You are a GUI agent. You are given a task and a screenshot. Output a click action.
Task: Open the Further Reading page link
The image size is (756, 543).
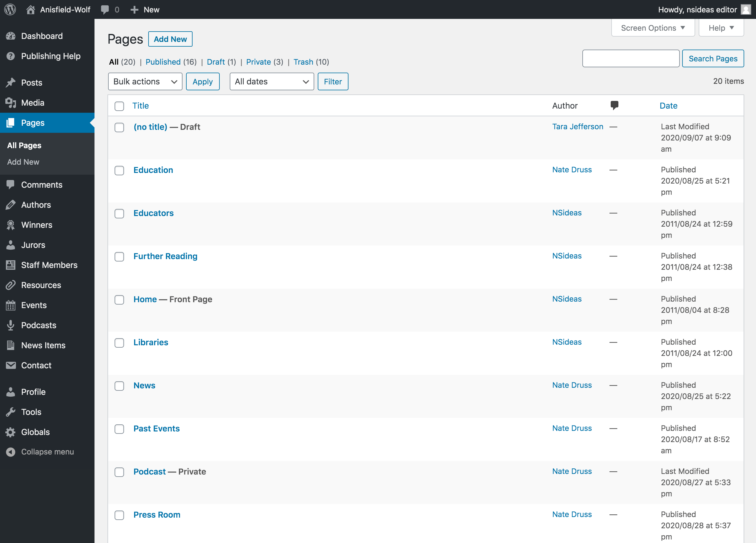coord(165,256)
